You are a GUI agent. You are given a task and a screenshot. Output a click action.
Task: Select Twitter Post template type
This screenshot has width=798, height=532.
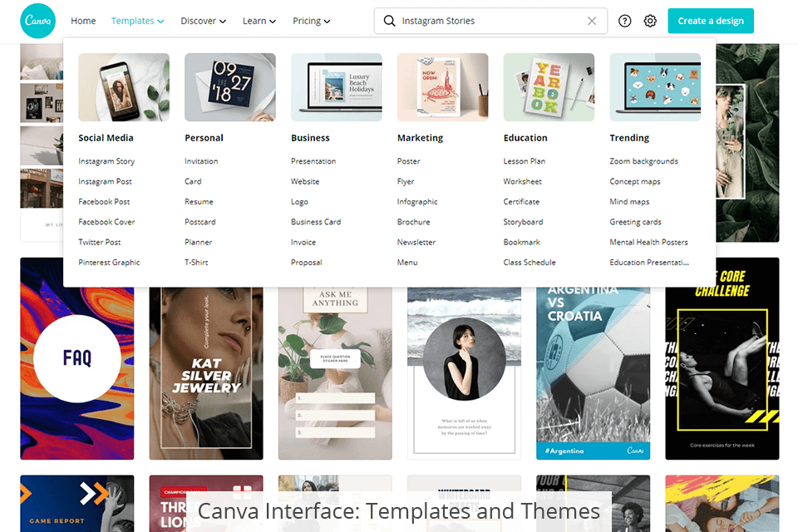pyautogui.click(x=99, y=243)
